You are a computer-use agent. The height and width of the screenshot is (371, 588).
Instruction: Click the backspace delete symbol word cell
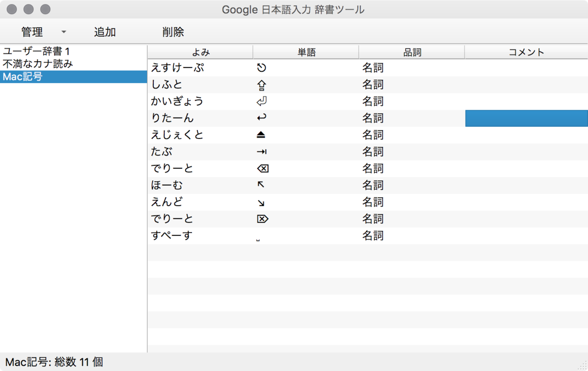click(263, 169)
